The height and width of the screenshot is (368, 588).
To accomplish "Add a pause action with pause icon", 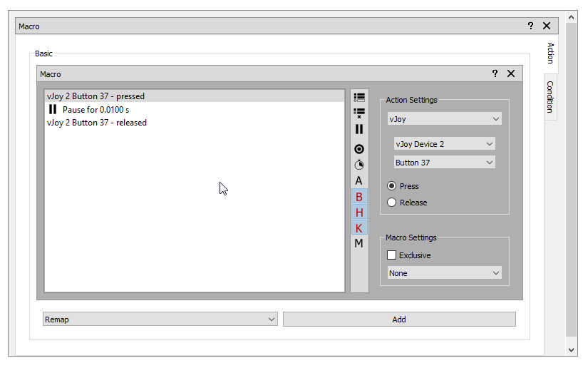I will 359,129.
